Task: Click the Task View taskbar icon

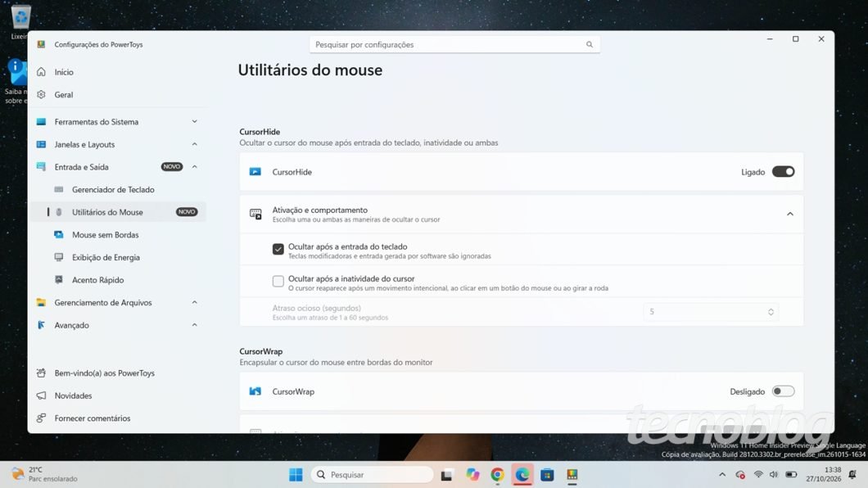Action: click(x=447, y=475)
